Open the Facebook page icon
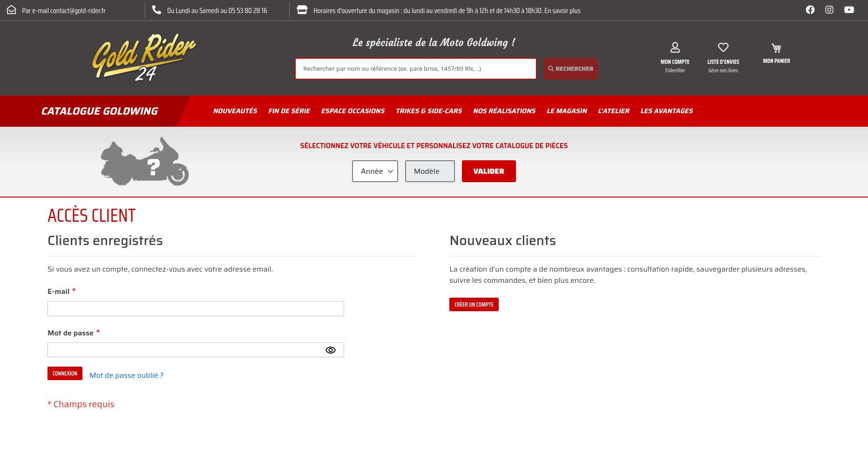The height and width of the screenshot is (471, 868). [x=810, y=10]
